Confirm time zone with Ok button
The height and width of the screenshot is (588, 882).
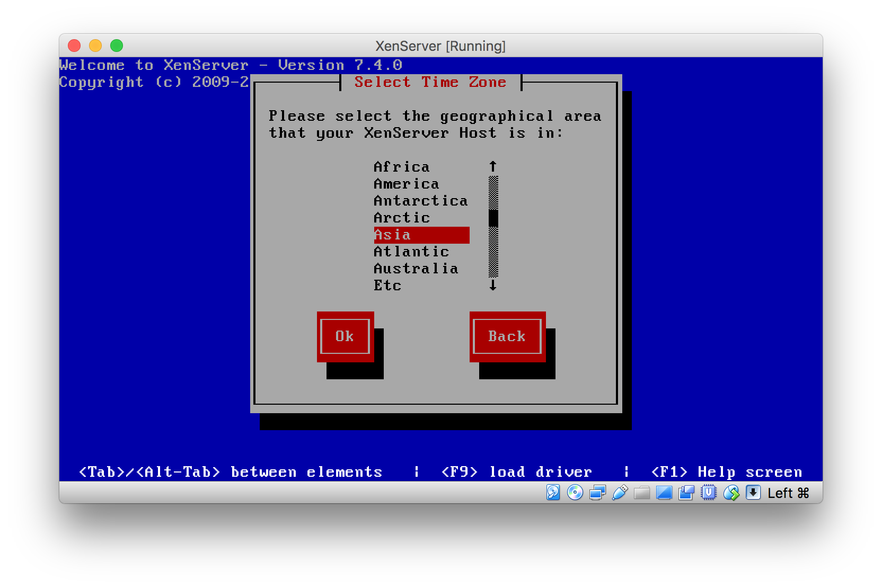(345, 336)
